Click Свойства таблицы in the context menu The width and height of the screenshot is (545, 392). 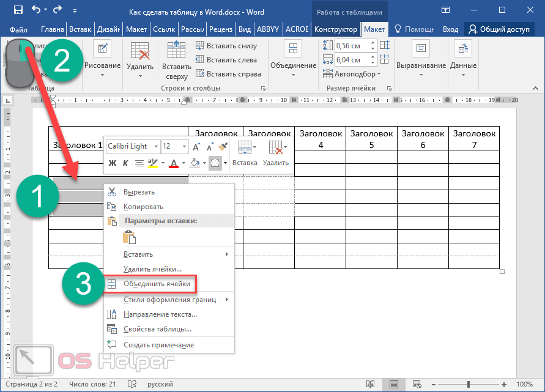pyautogui.click(x=157, y=329)
